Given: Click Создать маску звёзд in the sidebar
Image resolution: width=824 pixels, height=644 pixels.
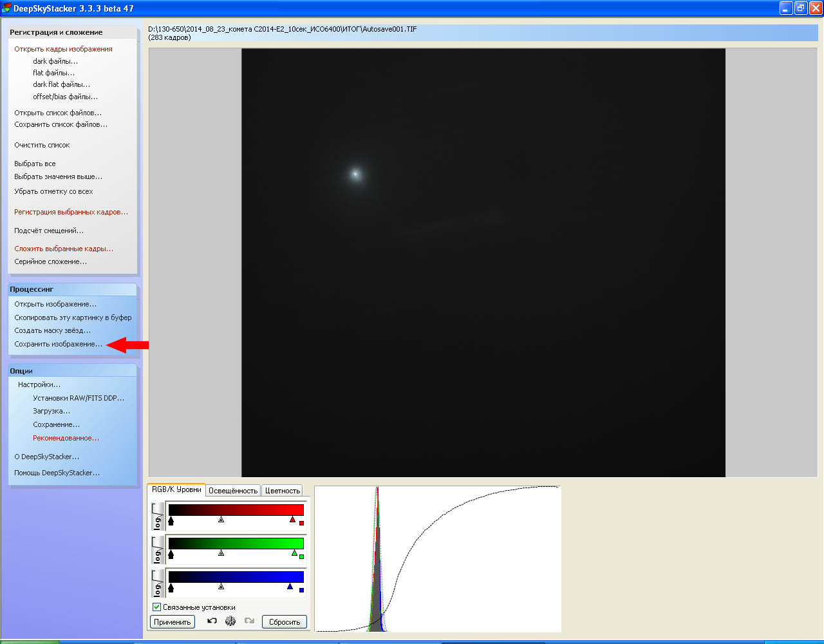Looking at the screenshot, I should pyautogui.click(x=52, y=330).
